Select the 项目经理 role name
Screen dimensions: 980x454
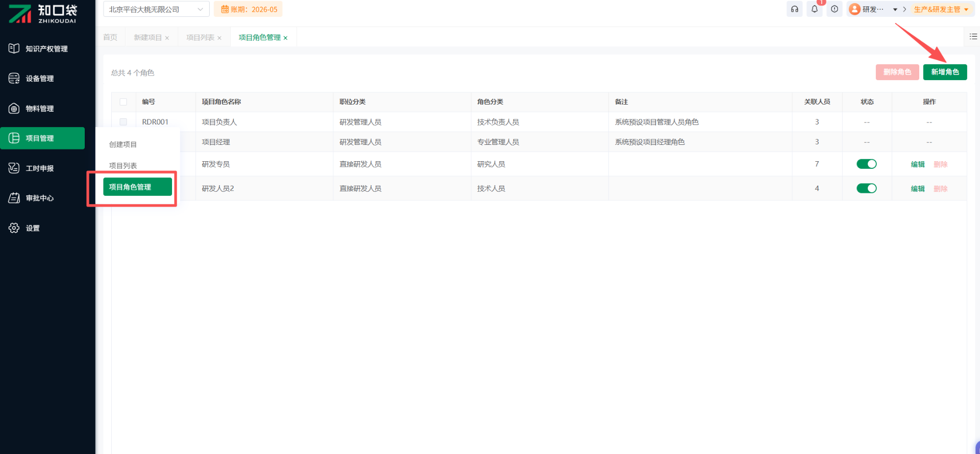(x=216, y=142)
